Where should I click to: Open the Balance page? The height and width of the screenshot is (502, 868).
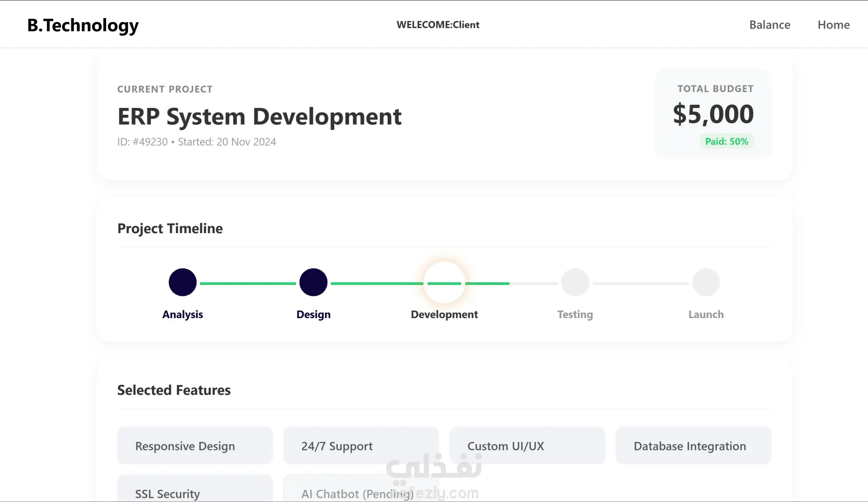click(769, 25)
